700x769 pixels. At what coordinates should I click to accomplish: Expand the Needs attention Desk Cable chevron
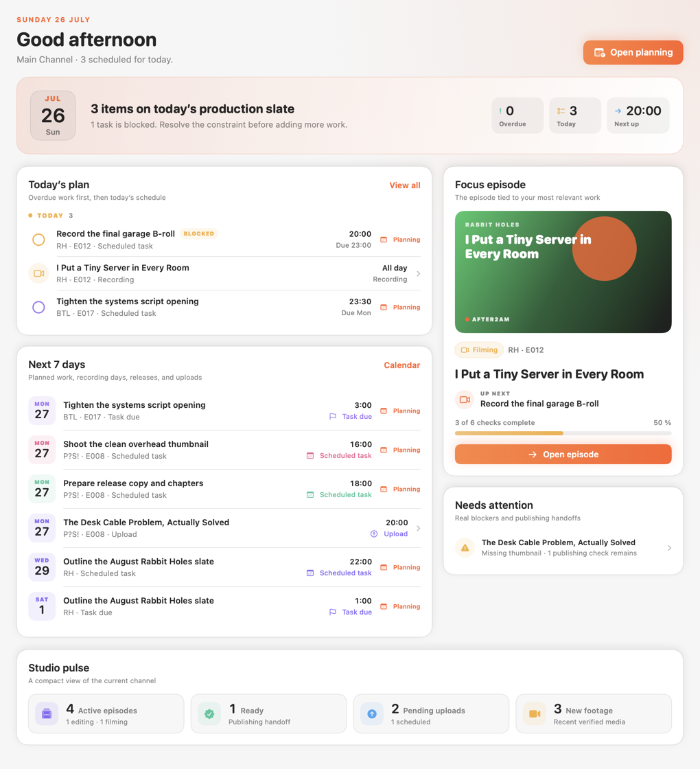tap(669, 548)
